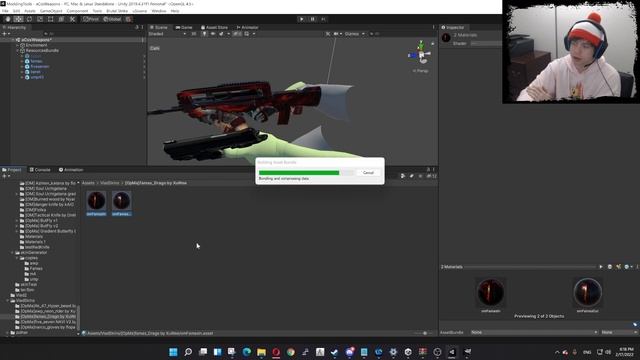Screen dimensions: 640x360
Task: Select the [DM] Soul Ucmgatana folder
Action: click(46, 189)
